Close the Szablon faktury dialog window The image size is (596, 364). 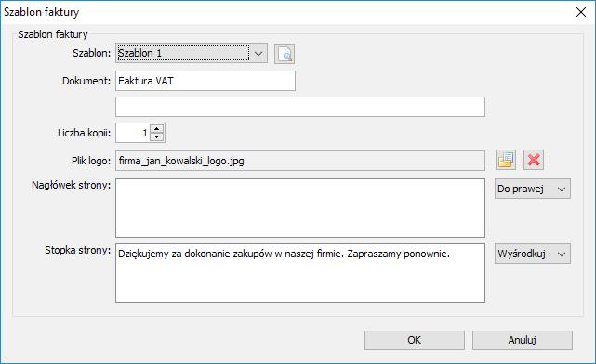581,12
